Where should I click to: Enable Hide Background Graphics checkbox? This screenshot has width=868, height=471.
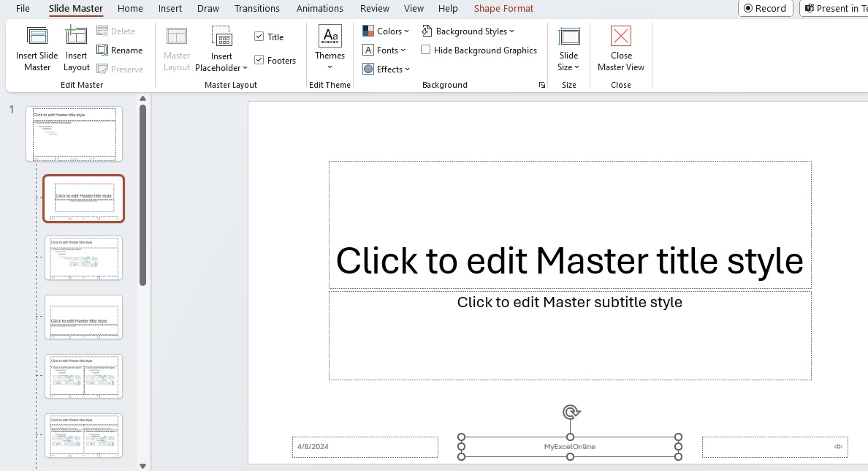(x=426, y=50)
